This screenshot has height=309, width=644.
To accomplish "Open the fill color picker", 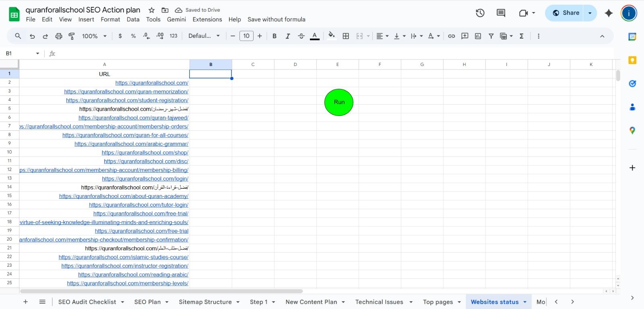I will point(331,36).
